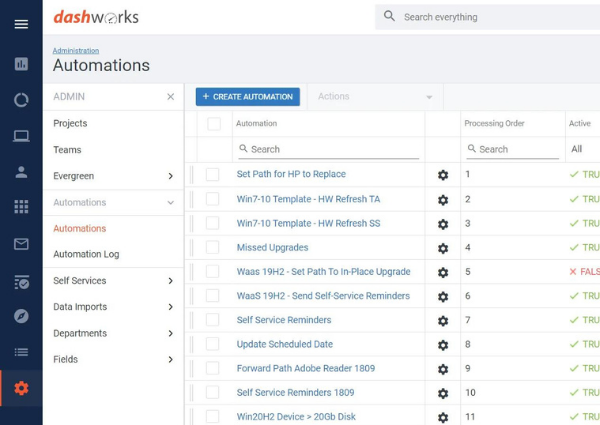Viewport: 600px width, 425px height.
Task: Expand the Data Imports menu chevron
Action: tap(171, 307)
